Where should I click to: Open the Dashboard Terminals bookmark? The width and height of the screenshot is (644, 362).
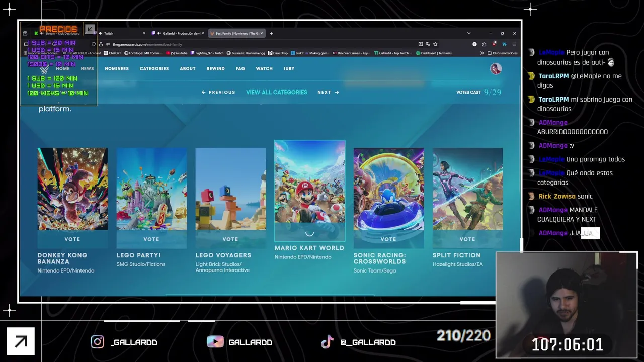(x=434, y=53)
